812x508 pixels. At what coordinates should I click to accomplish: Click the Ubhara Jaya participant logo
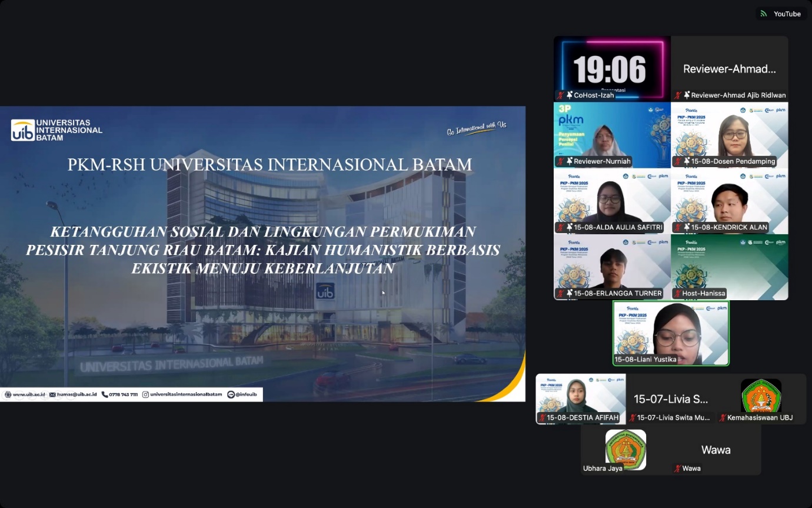[625, 449]
